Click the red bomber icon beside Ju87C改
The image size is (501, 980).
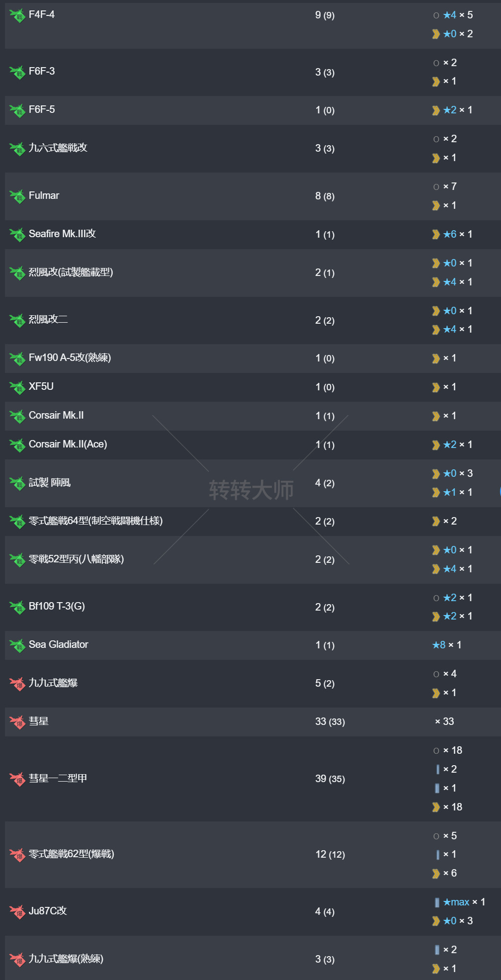pos(17,911)
